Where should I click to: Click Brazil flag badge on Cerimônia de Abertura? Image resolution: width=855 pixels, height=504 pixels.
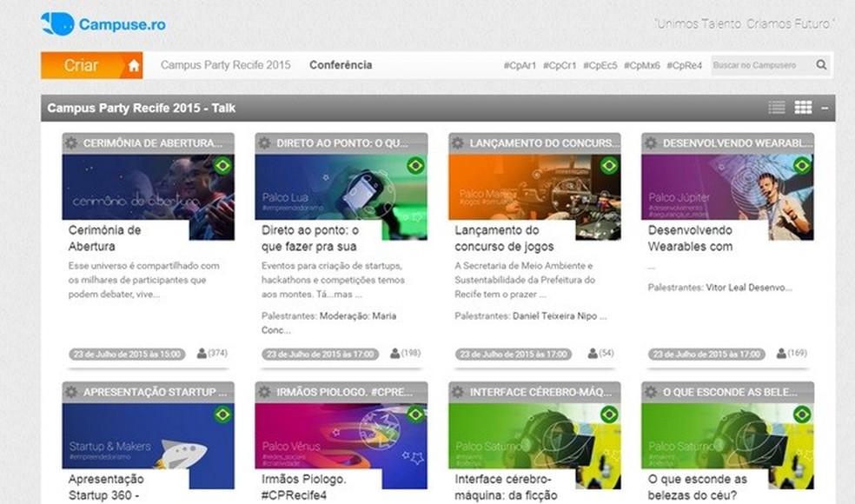[222, 165]
